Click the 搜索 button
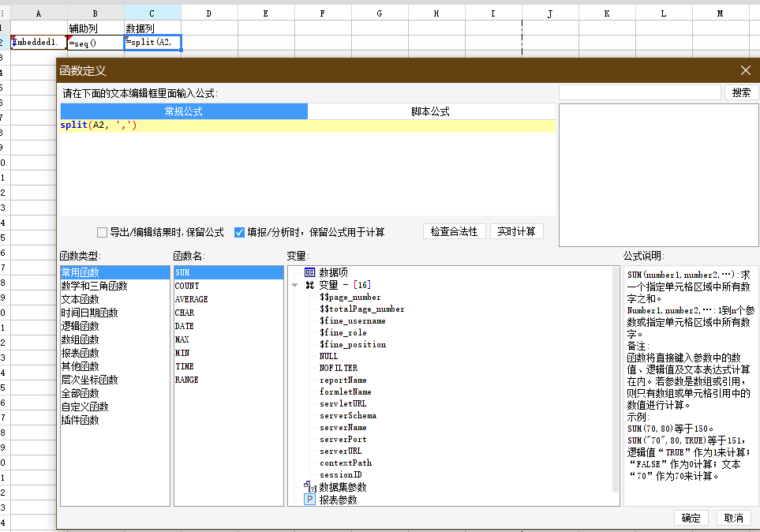 [741, 92]
